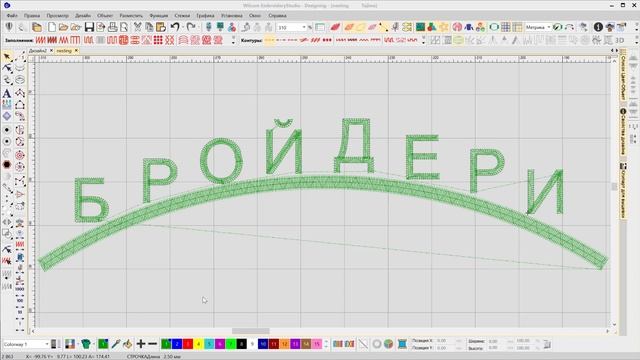Image resolution: width=640 pixels, height=360 pixels.
Task: Choose red dotted motif fill stitch
Action: 158,40
